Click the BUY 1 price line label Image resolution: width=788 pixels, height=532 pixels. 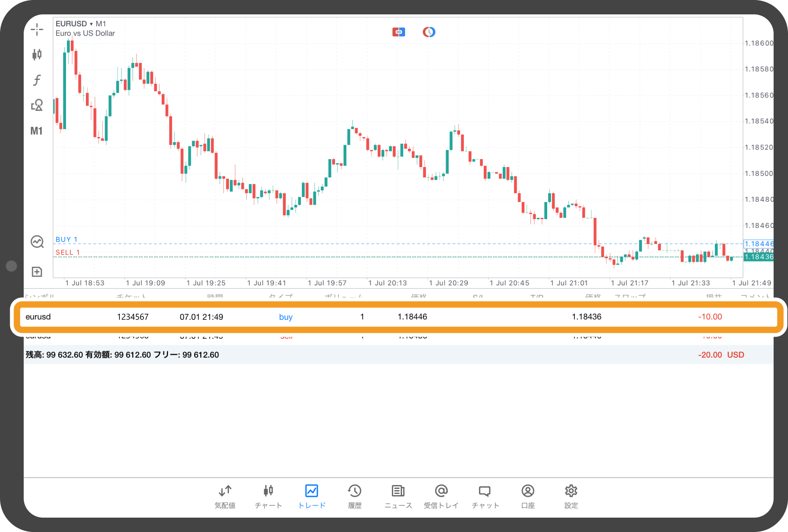click(66, 239)
